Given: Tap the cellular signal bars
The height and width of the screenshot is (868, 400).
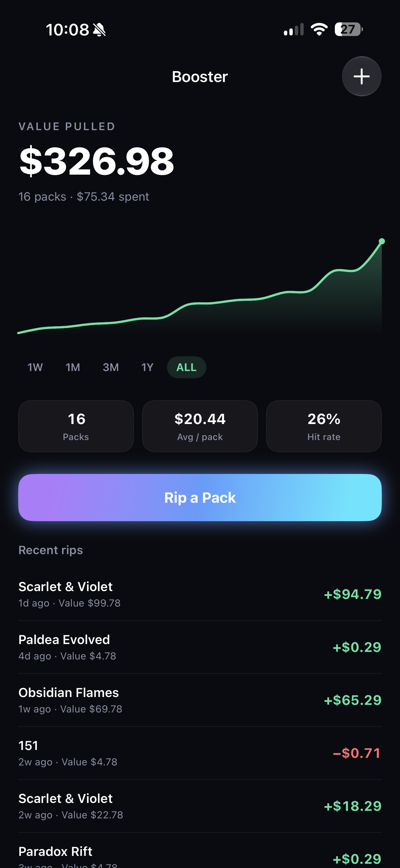Looking at the screenshot, I should click(x=293, y=29).
